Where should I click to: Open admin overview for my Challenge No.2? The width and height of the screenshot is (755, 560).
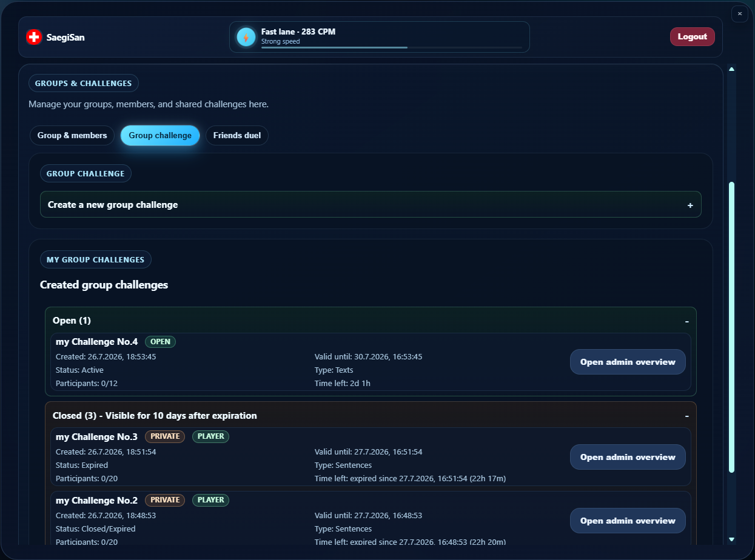[628, 521]
